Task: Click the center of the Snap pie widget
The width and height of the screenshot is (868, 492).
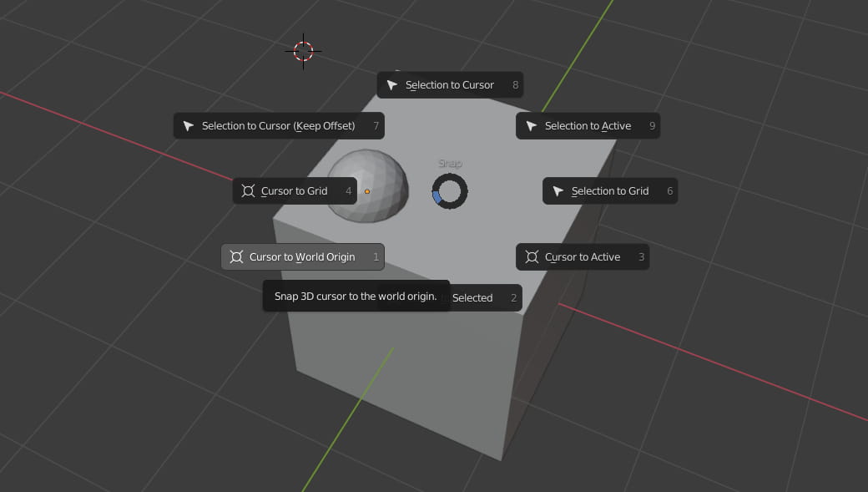Action: click(x=450, y=191)
